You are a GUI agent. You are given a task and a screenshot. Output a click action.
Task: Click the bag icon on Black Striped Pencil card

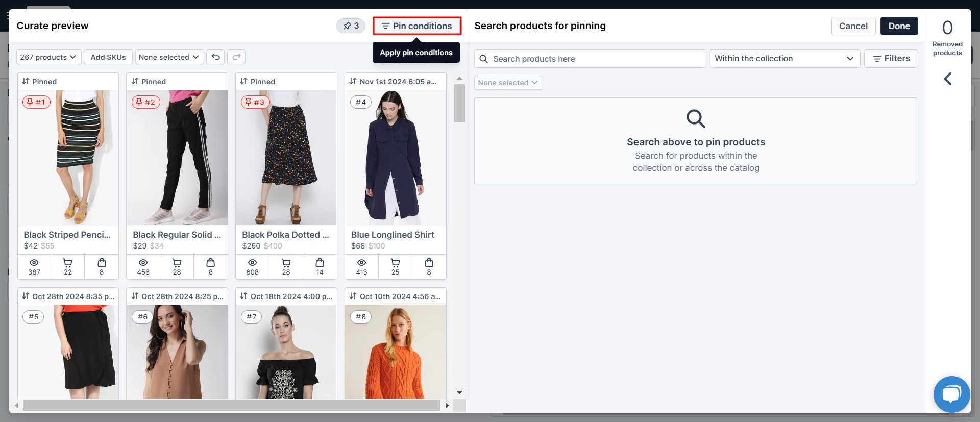pyautogui.click(x=102, y=263)
